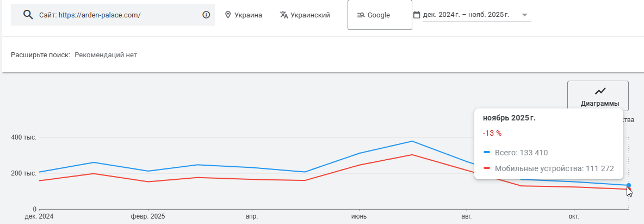Open the date range дек. 2024 – нояб. 2025
The height and width of the screenshot is (224, 644).
[466, 15]
